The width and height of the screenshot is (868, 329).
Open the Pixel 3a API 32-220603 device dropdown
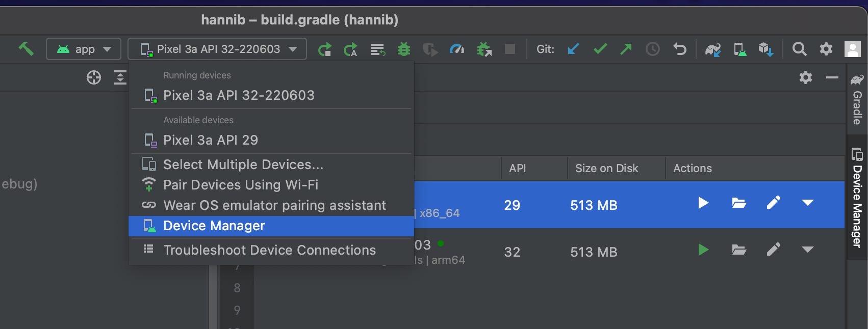[x=217, y=49]
